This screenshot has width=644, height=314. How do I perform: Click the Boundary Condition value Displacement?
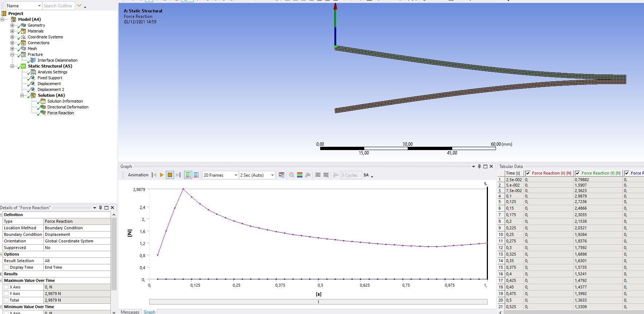pyautogui.click(x=77, y=234)
